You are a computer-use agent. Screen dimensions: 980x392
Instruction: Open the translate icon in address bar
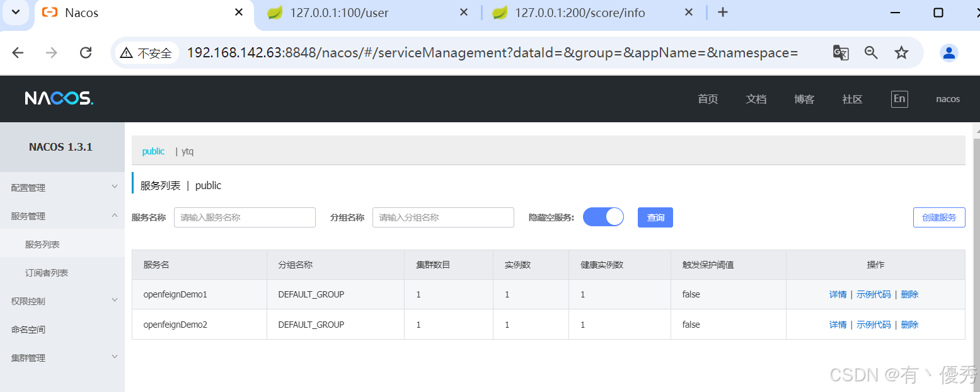pos(841,53)
